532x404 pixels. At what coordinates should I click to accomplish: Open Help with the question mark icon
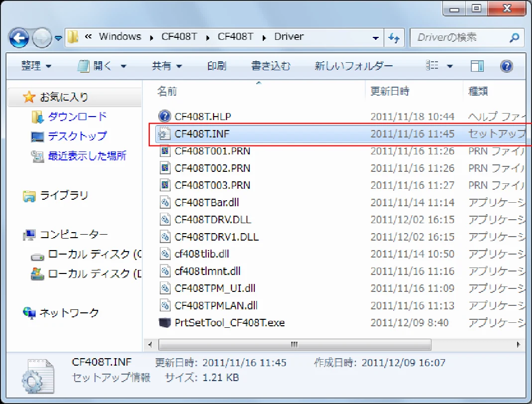coord(506,66)
